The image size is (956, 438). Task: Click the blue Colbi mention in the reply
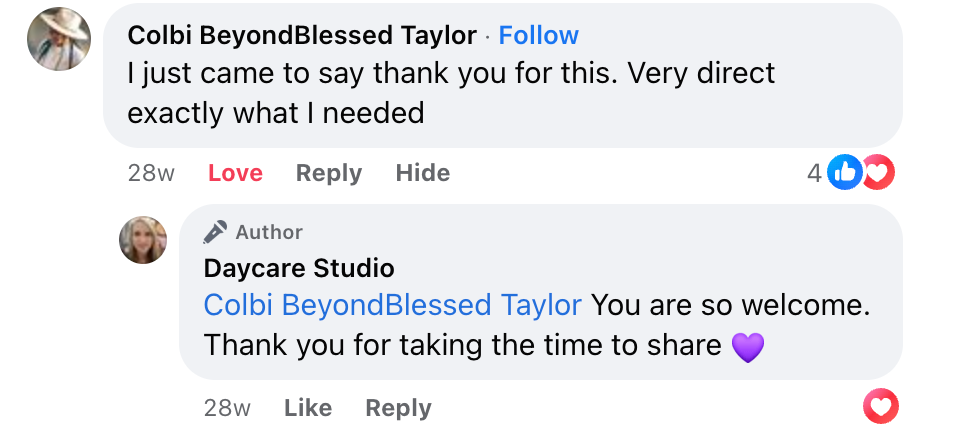(x=392, y=305)
